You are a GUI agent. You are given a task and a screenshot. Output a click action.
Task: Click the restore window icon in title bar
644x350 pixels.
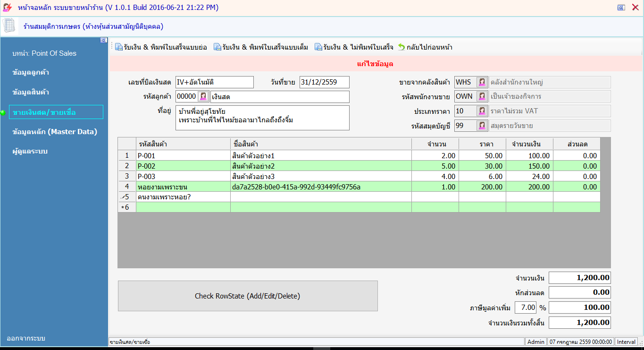(x=621, y=8)
